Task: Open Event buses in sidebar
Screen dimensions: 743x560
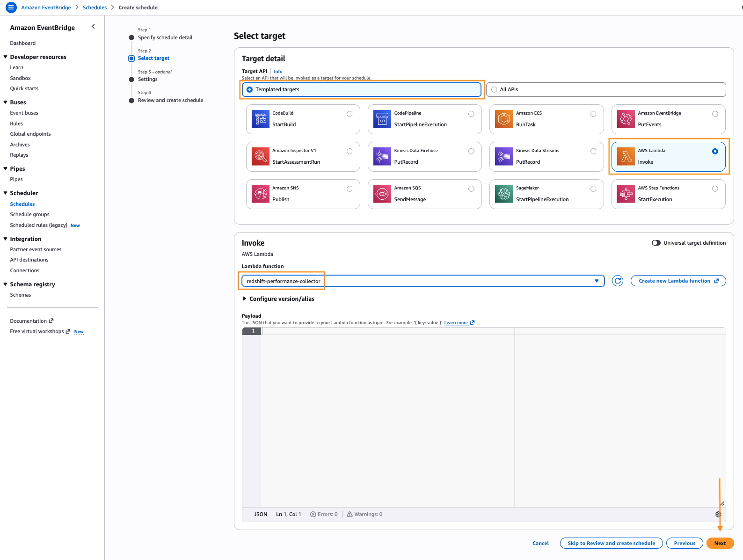Action: point(24,113)
